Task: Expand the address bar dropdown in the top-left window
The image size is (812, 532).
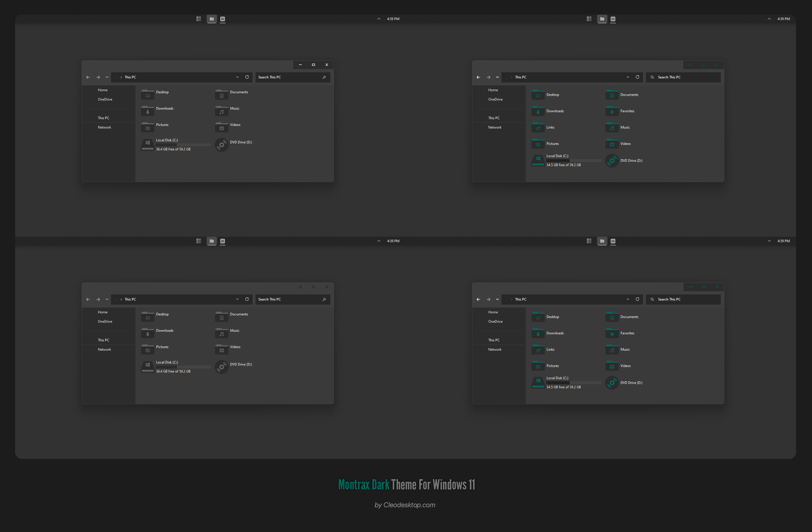Action: click(x=237, y=77)
